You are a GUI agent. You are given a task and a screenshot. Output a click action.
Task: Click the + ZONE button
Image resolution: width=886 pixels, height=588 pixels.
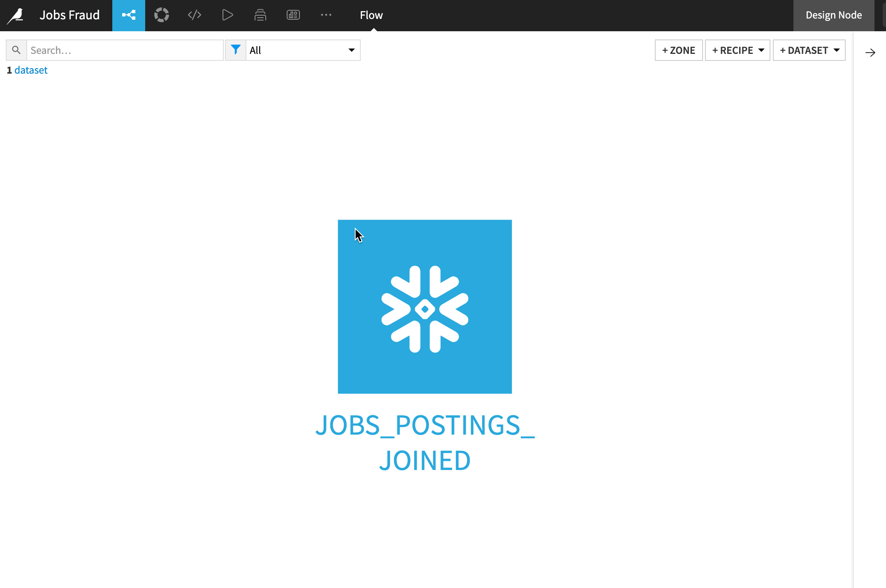click(x=679, y=50)
